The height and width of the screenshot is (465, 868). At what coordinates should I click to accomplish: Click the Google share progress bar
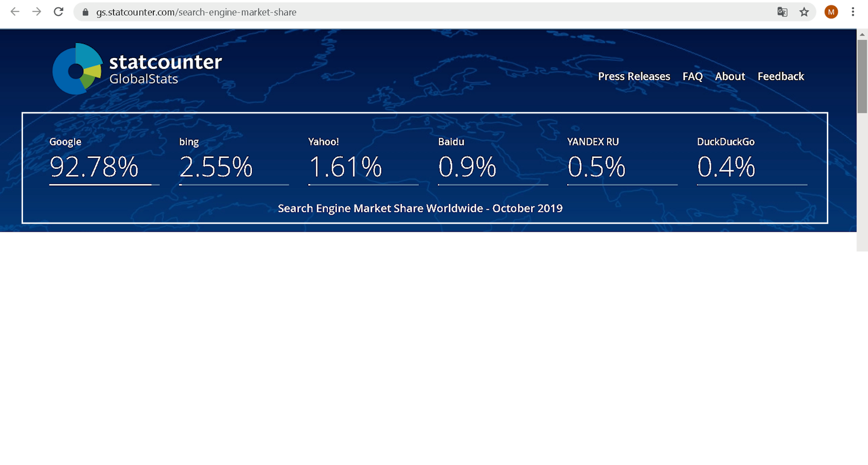point(104,185)
